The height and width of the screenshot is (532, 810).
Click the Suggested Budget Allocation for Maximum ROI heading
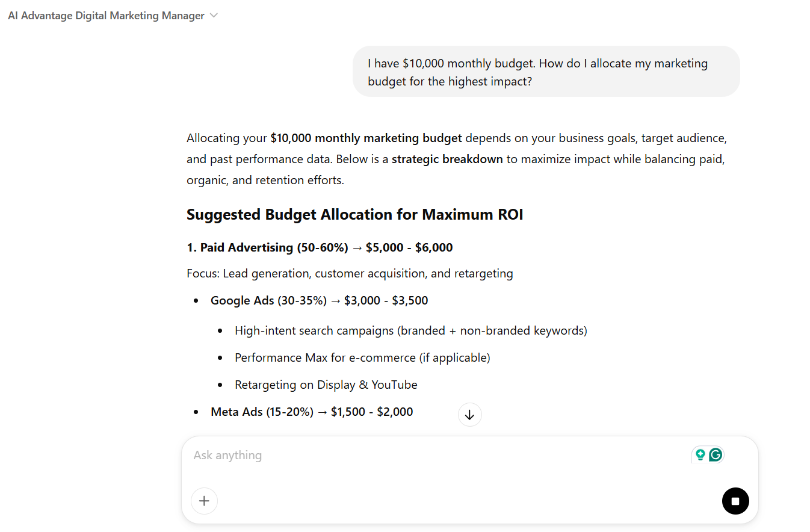tap(354, 215)
